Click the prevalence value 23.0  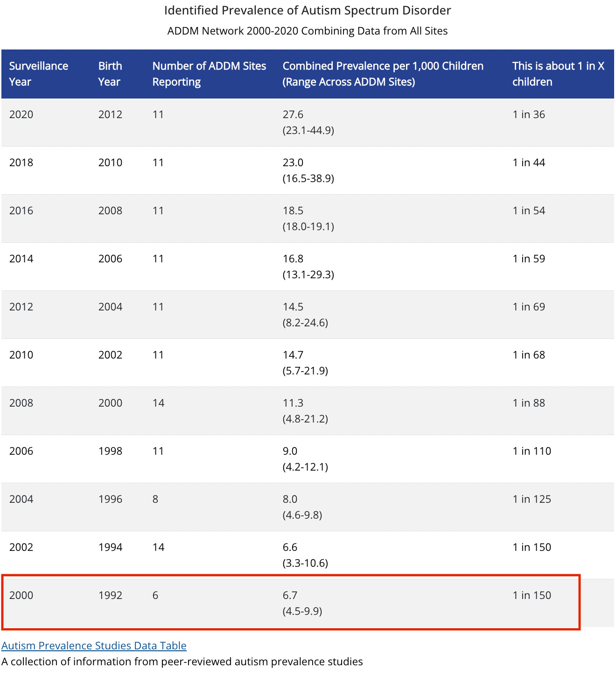click(293, 162)
